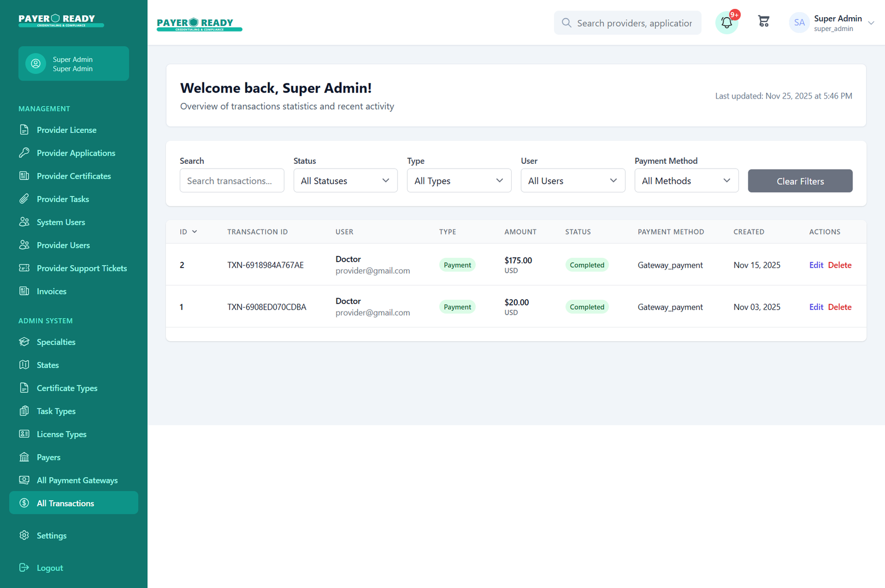
Task: Click the notification bell icon
Action: point(726,23)
